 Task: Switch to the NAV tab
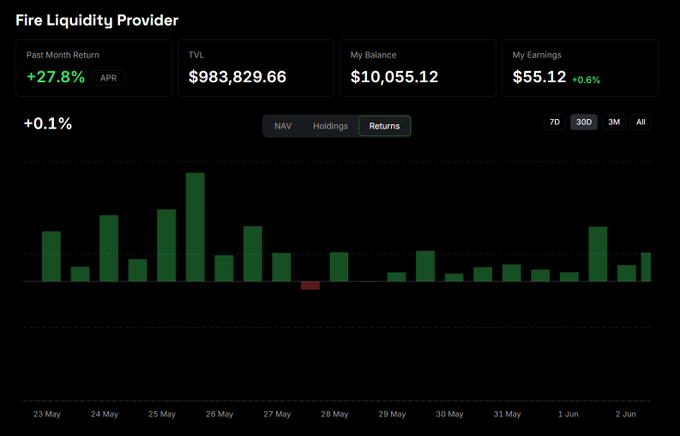click(x=283, y=126)
